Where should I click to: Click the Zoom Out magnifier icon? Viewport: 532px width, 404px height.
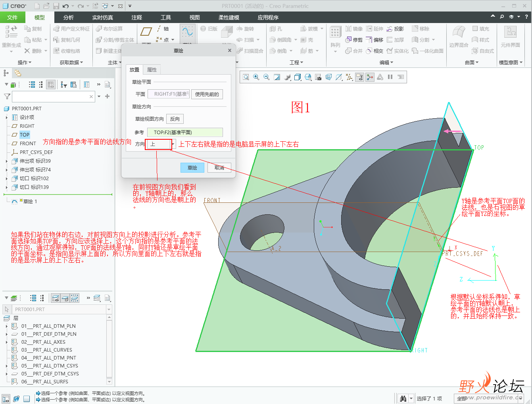[267, 77]
